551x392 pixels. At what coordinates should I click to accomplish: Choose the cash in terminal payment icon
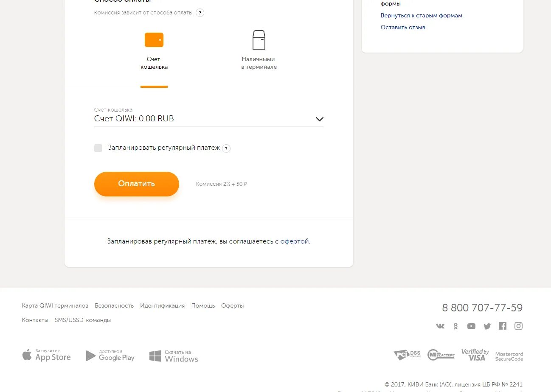259,40
